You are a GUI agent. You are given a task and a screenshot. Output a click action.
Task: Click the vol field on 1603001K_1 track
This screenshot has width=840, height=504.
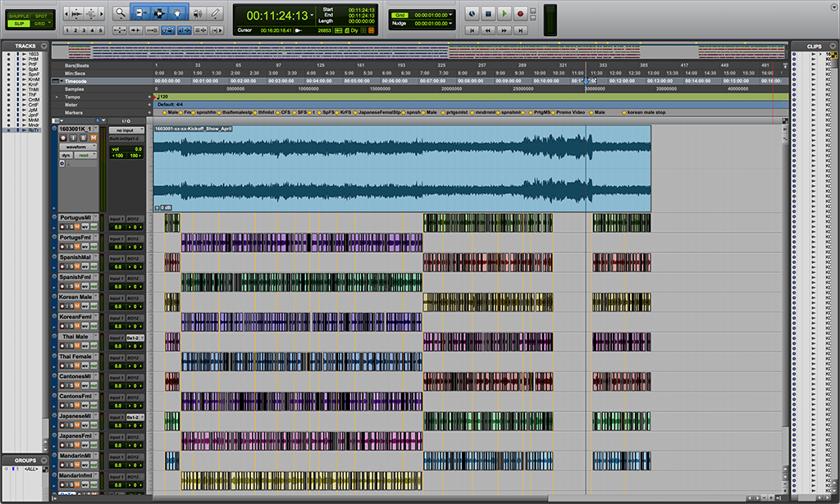[x=126, y=148]
